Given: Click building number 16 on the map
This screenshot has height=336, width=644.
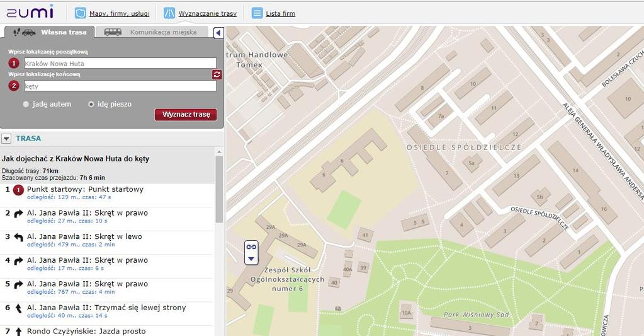Looking at the screenshot, I should click(604, 209).
